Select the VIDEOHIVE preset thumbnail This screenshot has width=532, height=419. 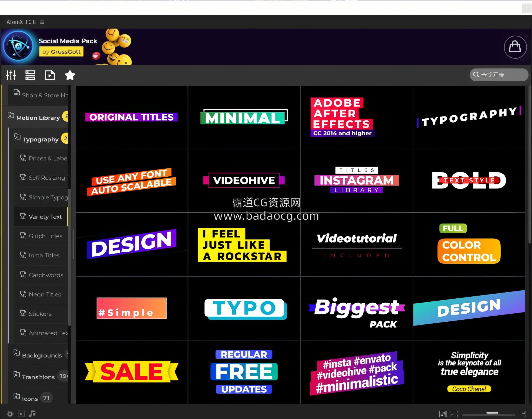click(244, 181)
